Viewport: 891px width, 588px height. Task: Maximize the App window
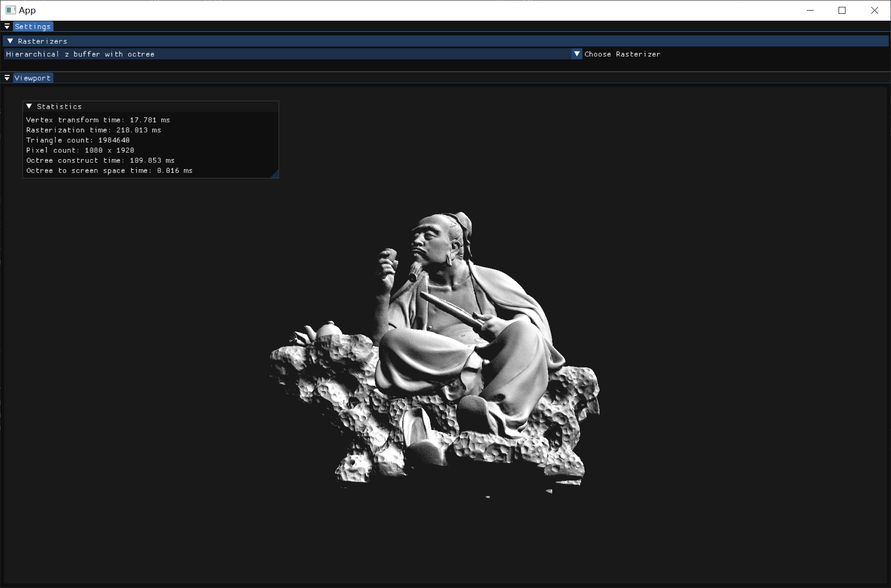click(842, 10)
